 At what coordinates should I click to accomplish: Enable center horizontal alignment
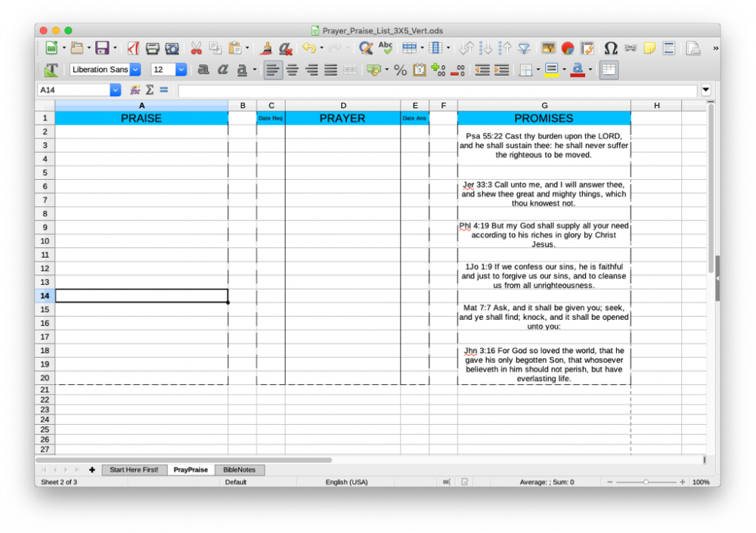pos(292,70)
